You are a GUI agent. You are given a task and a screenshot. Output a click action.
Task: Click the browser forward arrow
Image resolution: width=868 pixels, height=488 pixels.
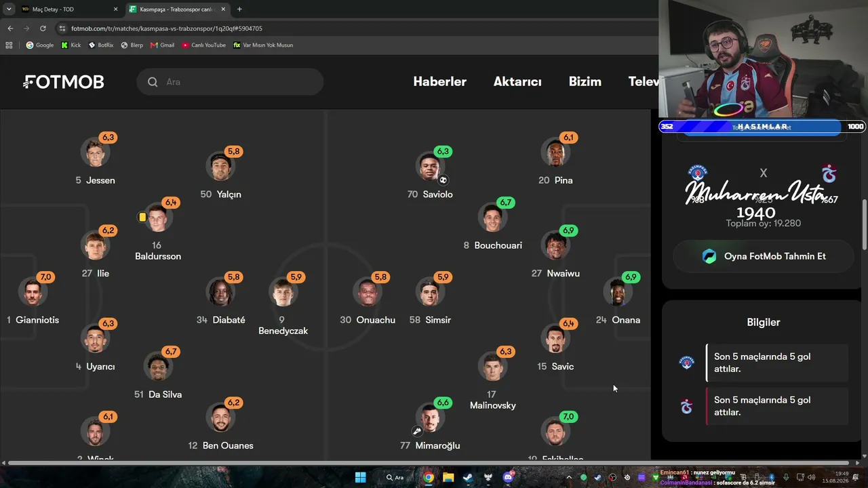tap(26, 28)
